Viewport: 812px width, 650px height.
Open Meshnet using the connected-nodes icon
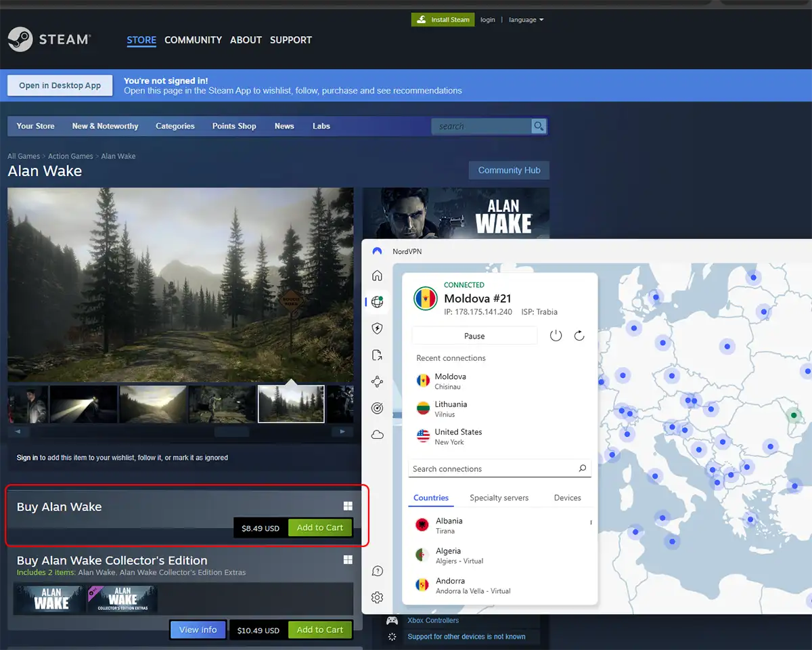[377, 381]
